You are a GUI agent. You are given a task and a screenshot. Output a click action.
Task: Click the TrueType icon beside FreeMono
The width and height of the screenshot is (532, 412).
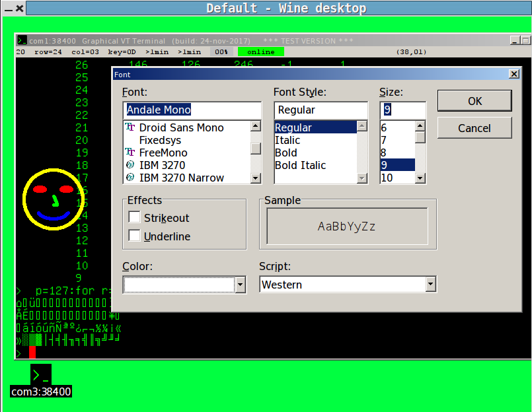(130, 153)
